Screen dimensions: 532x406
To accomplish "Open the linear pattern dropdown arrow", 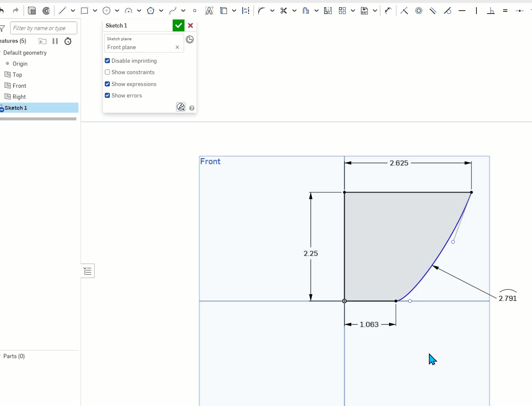I will 353,11.
